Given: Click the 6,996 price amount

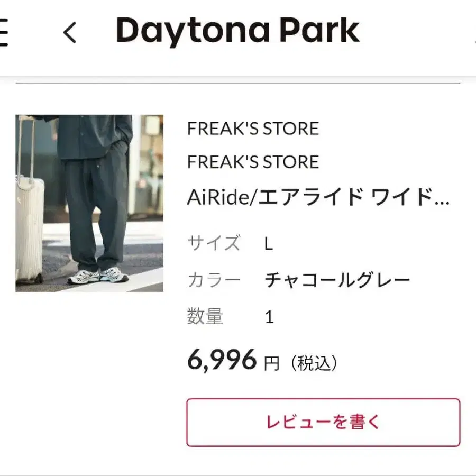Looking at the screenshot, I should pos(222,360).
